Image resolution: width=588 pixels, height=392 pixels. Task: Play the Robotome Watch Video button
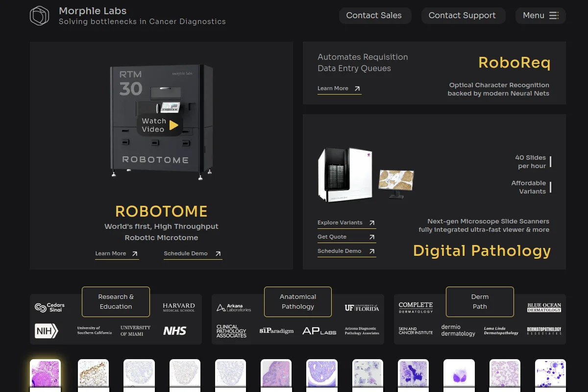(x=160, y=125)
